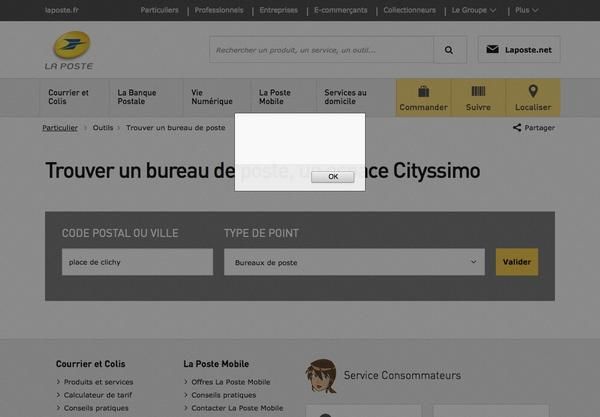Open the Type de point dropdown

coord(354,262)
